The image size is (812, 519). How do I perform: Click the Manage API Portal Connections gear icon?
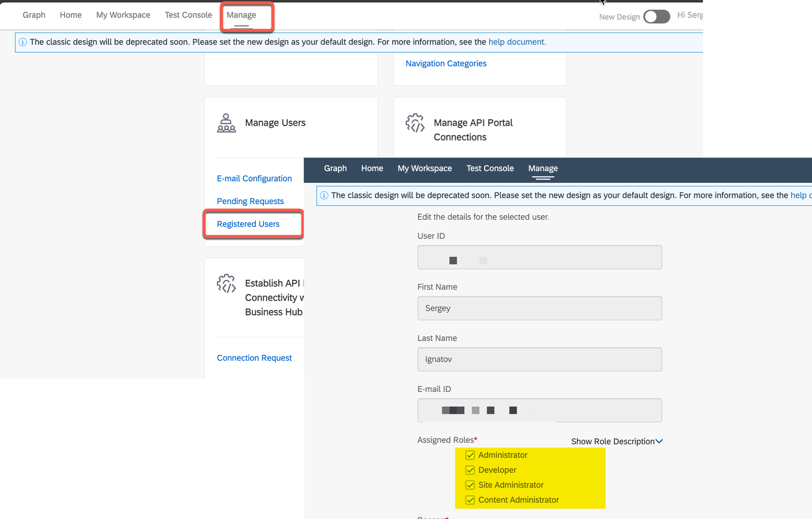coord(415,123)
